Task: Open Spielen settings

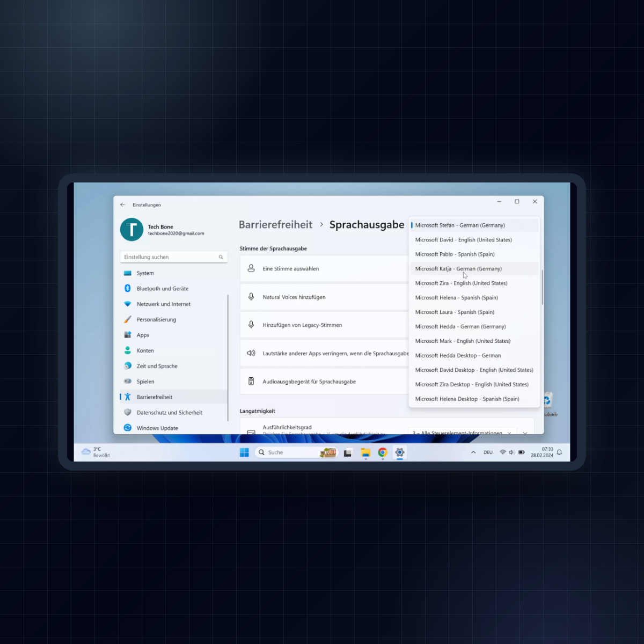Action: point(174,382)
